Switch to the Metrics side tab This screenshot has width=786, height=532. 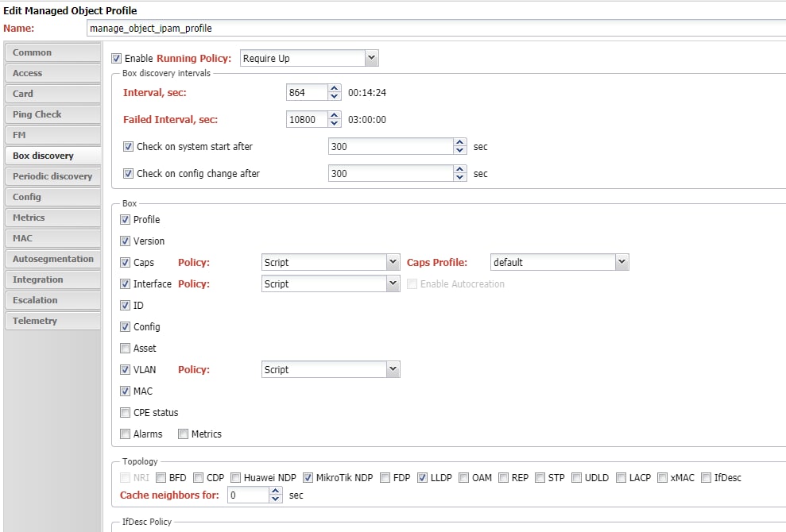point(52,218)
